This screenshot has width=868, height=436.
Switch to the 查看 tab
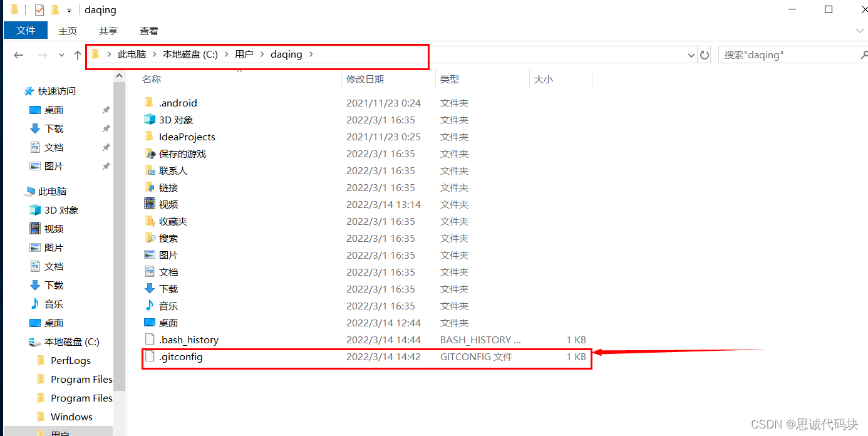tap(149, 31)
